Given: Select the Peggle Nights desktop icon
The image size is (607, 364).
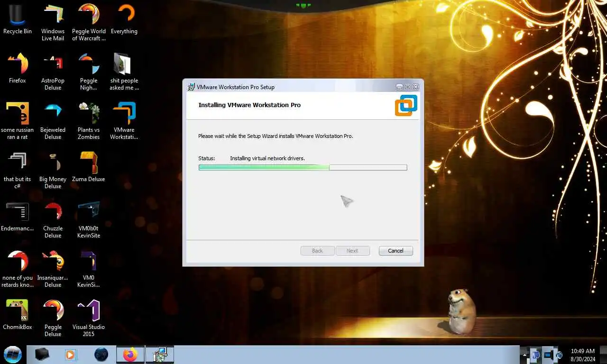Looking at the screenshot, I should (89, 72).
